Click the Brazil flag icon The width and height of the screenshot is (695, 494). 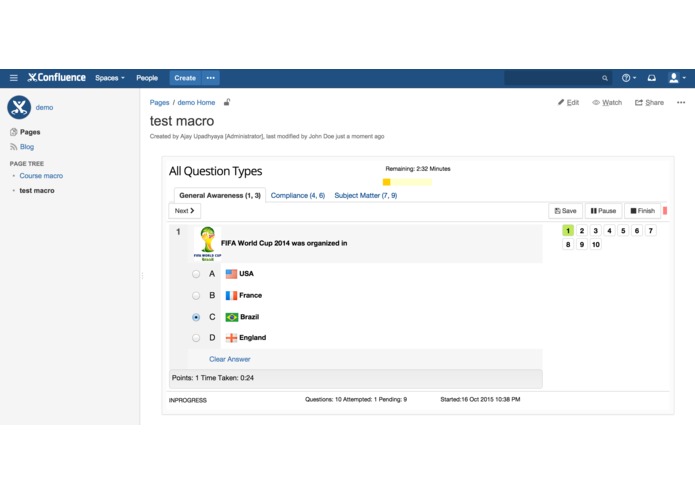(x=232, y=317)
